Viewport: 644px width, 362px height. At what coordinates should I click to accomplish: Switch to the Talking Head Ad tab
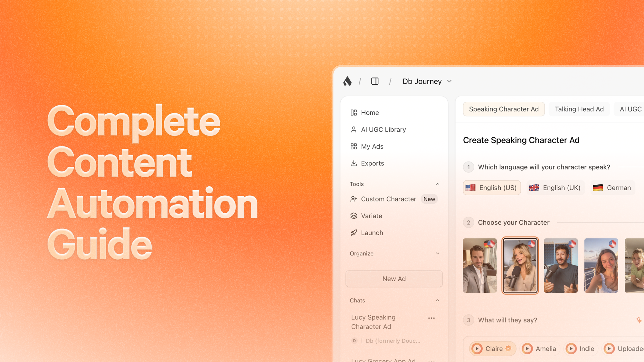pos(579,109)
